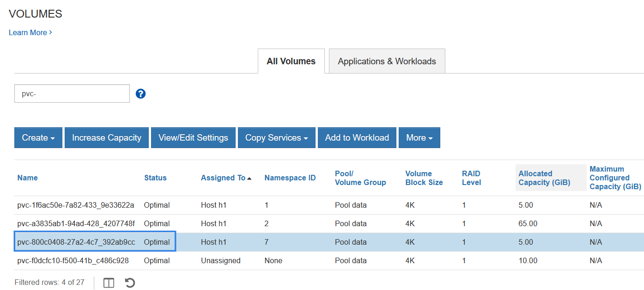Sort by the Name column header

(28, 178)
